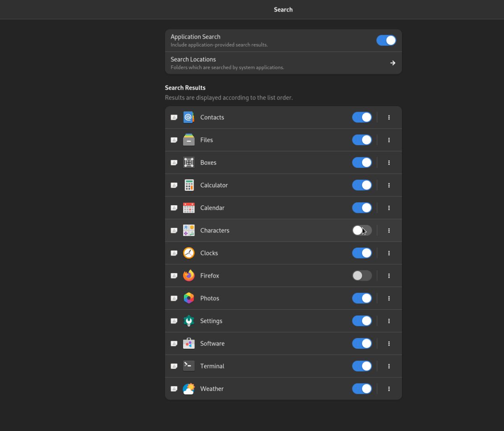Open the three-dot menu for Contacts
This screenshot has height=431, width=504.
click(389, 117)
